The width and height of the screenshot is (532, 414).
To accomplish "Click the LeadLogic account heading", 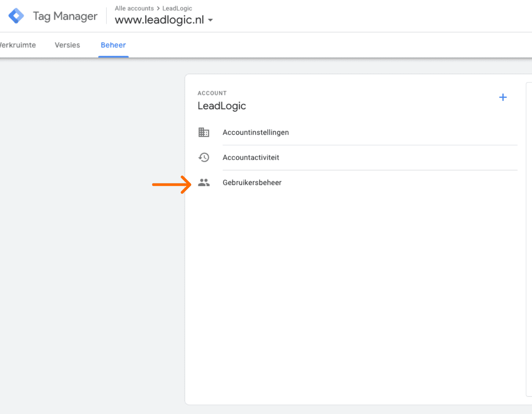I will pyautogui.click(x=222, y=106).
